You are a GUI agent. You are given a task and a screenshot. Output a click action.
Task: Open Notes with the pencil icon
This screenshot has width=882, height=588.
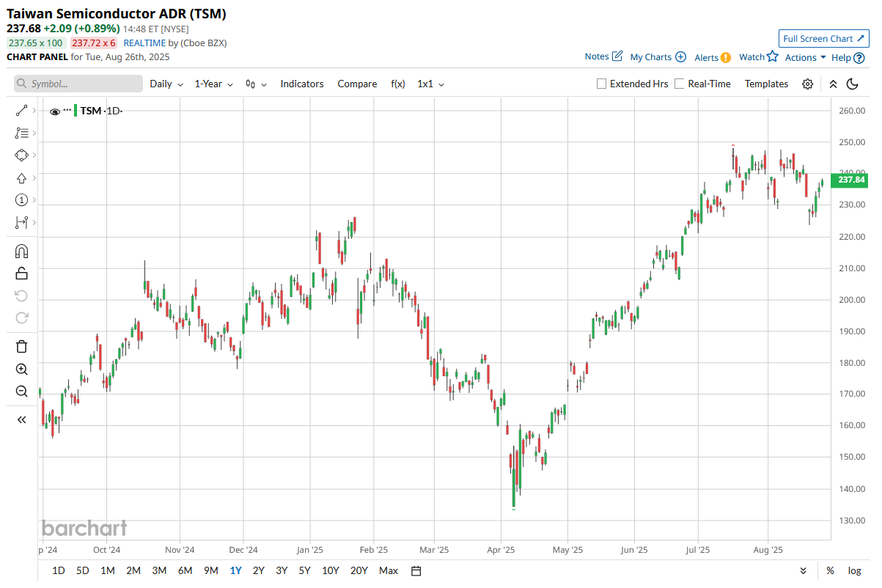point(617,56)
